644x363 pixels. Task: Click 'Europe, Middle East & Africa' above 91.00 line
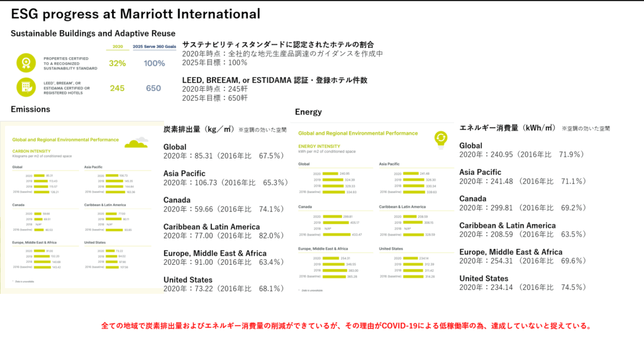click(x=215, y=254)
